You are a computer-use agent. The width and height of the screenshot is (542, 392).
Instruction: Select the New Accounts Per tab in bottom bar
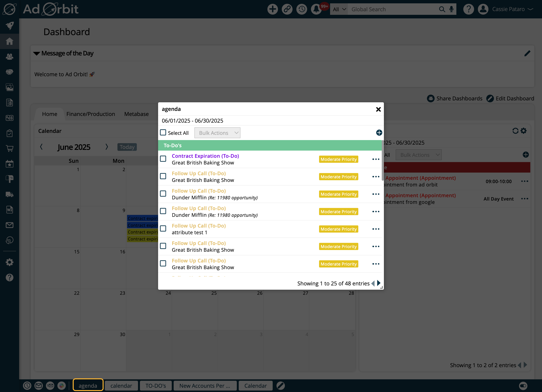point(205,386)
